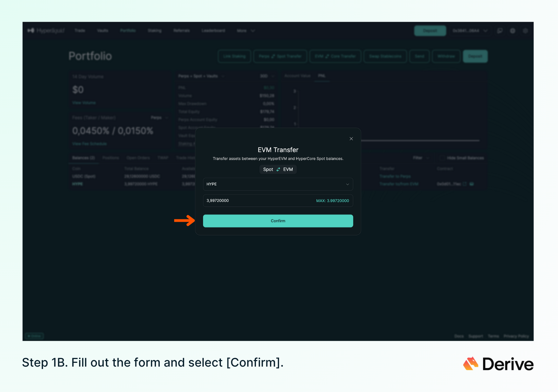Image resolution: width=558 pixels, height=392 pixels.
Task: Select the TWAP tab
Action: (x=163, y=158)
